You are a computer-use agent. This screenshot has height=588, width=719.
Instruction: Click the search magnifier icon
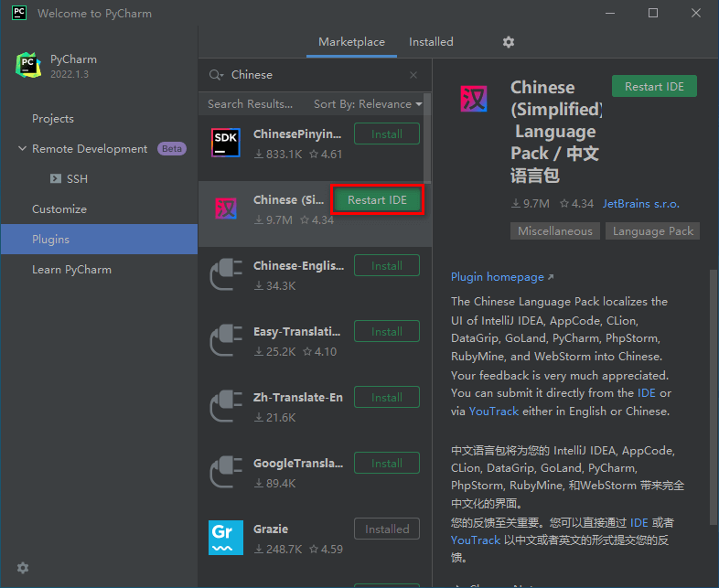[216, 75]
